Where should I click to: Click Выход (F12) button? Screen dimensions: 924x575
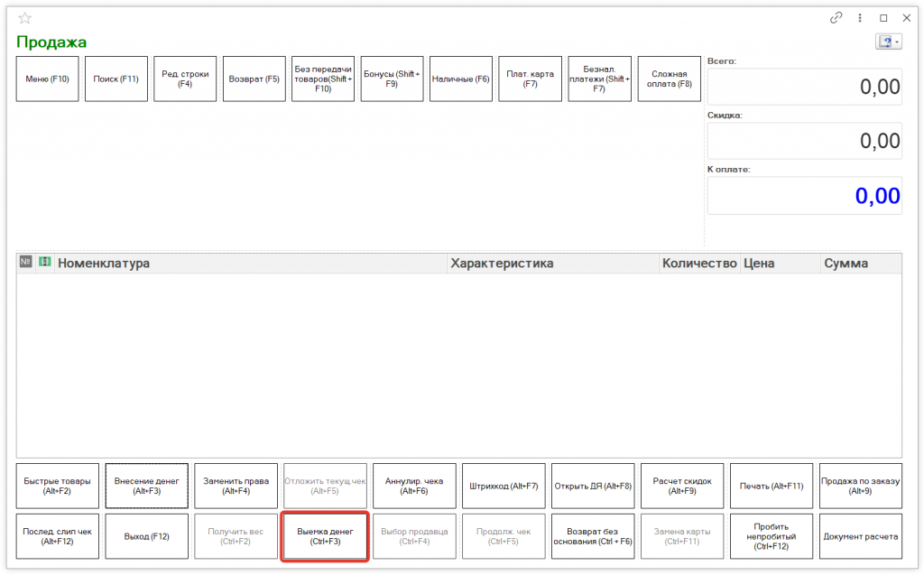146,536
